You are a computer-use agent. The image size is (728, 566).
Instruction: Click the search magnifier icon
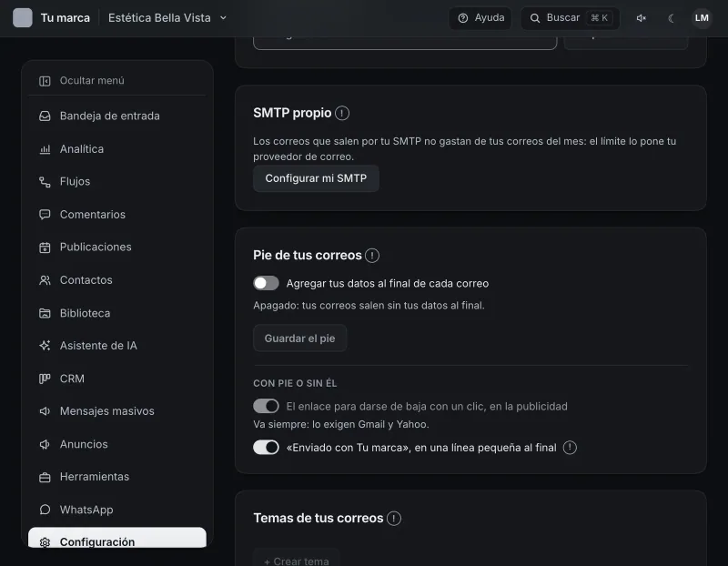pos(535,18)
